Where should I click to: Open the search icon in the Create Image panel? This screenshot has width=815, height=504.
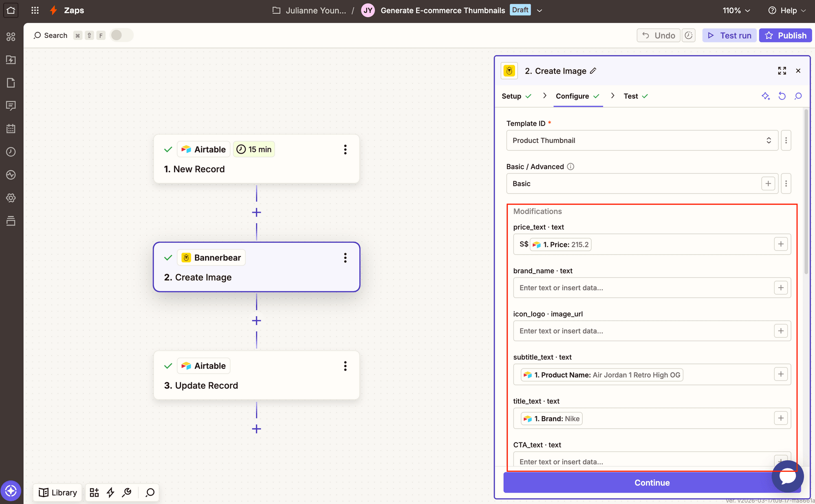(798, 96)
